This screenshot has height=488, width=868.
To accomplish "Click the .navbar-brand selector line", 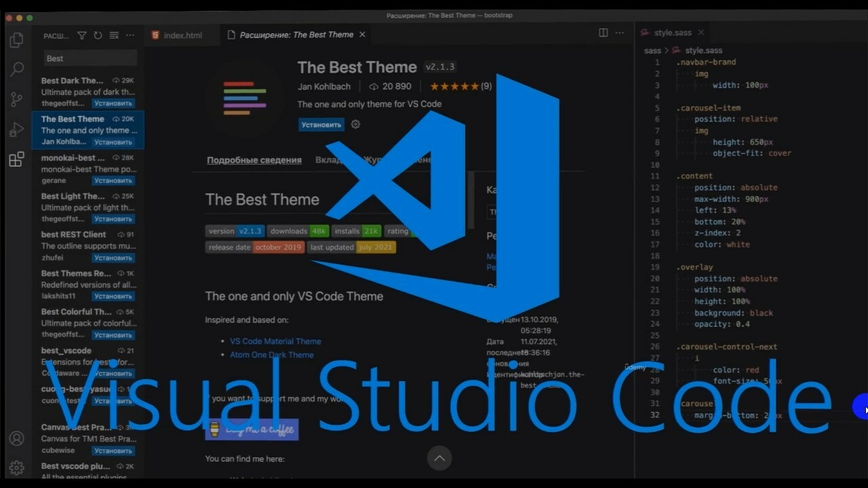I will tap(706, 62).
